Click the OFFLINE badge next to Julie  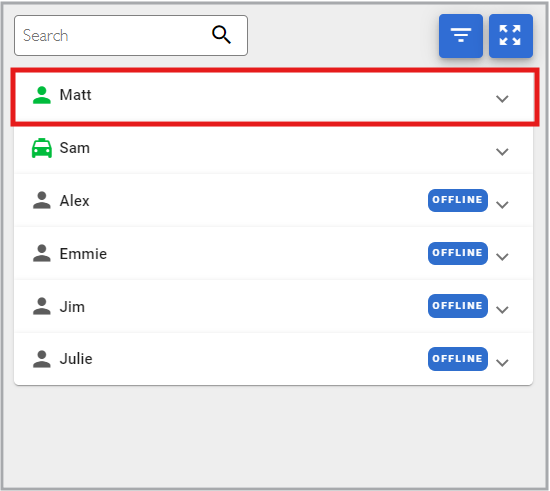pyautogui.click(x=458, y=359)
